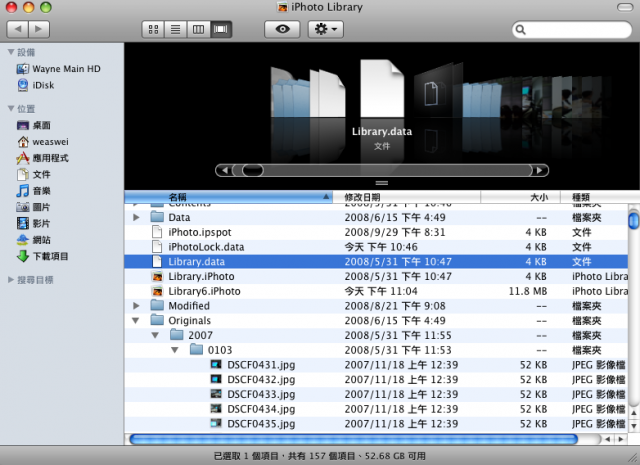
Task: Select DSCF0431.jpg image icon
Action: (x=216, y=365)
